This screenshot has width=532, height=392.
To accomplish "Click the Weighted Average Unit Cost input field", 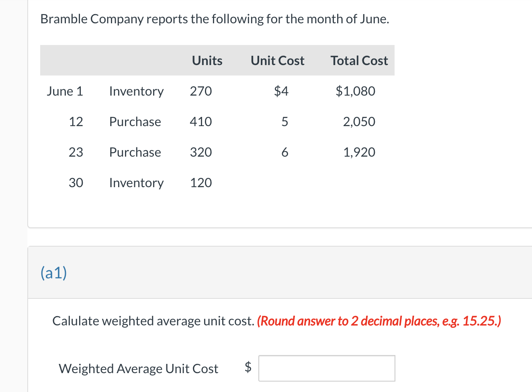I will point(327,368).
